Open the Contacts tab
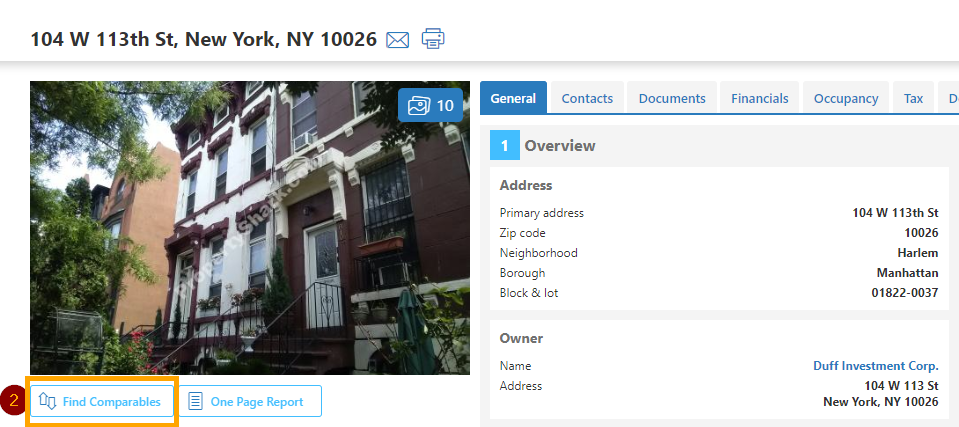The height and width of the screenshot is (427, 959). [587, 98]
